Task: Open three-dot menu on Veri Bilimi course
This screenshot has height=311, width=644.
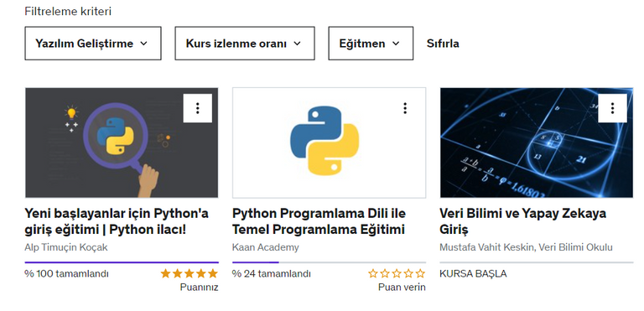Action: pyautogui.click(x=612, y=108)
